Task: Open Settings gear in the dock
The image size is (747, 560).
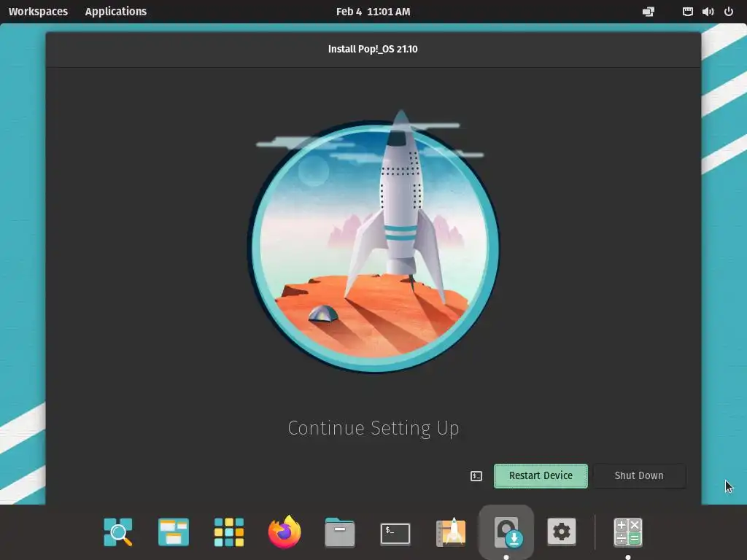Action: coord(562,532)
